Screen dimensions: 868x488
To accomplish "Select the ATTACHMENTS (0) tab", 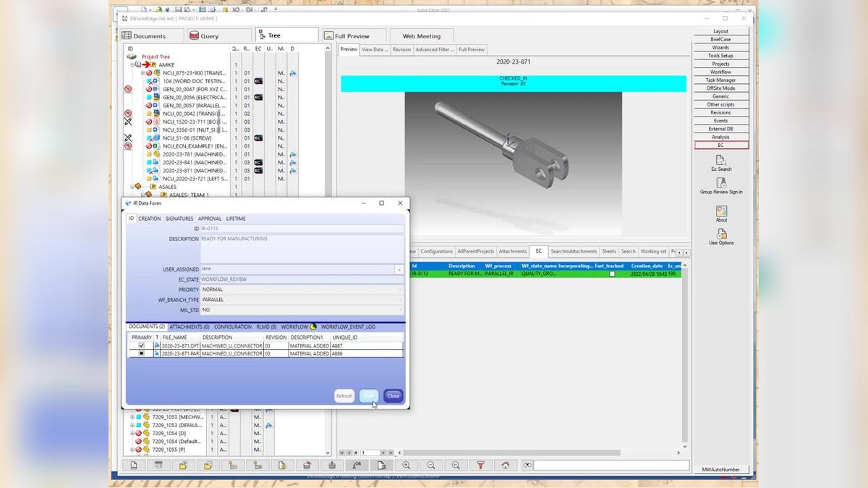I will coord(190,327).
